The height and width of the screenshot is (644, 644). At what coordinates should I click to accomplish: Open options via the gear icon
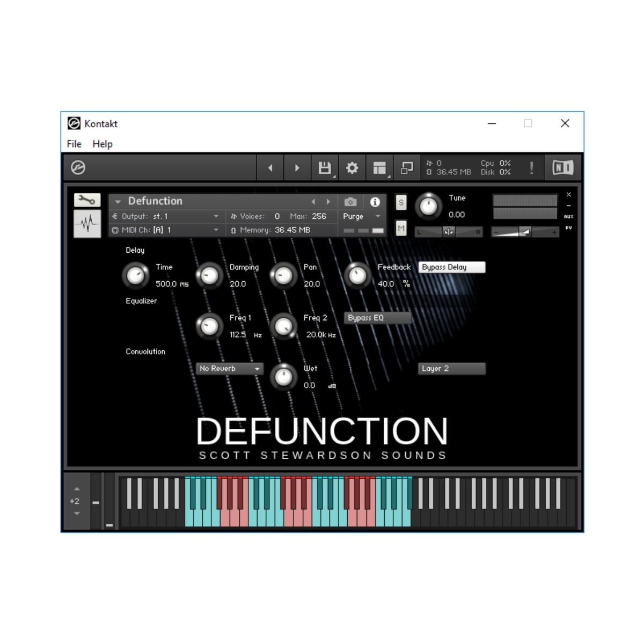(352, 168)
